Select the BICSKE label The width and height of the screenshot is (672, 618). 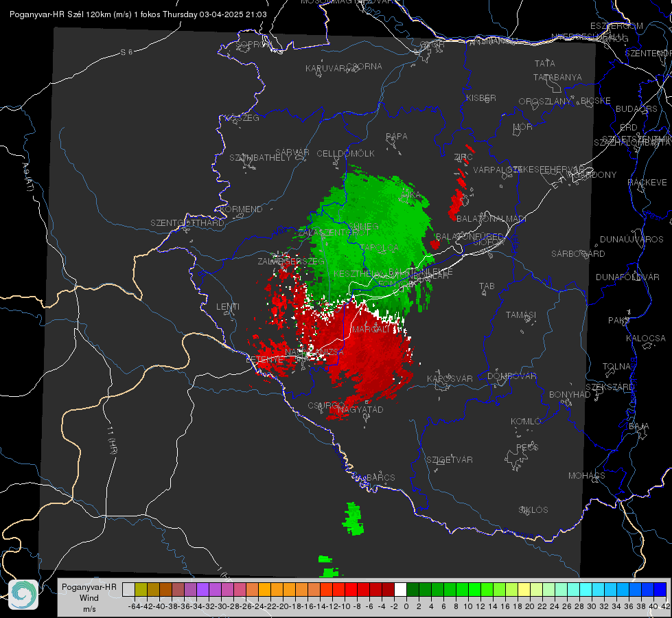click(x=596, y=101)
